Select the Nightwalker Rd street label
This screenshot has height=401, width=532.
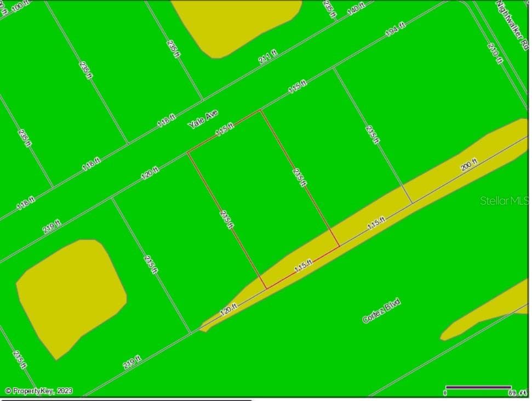click(x=513, y=25)
